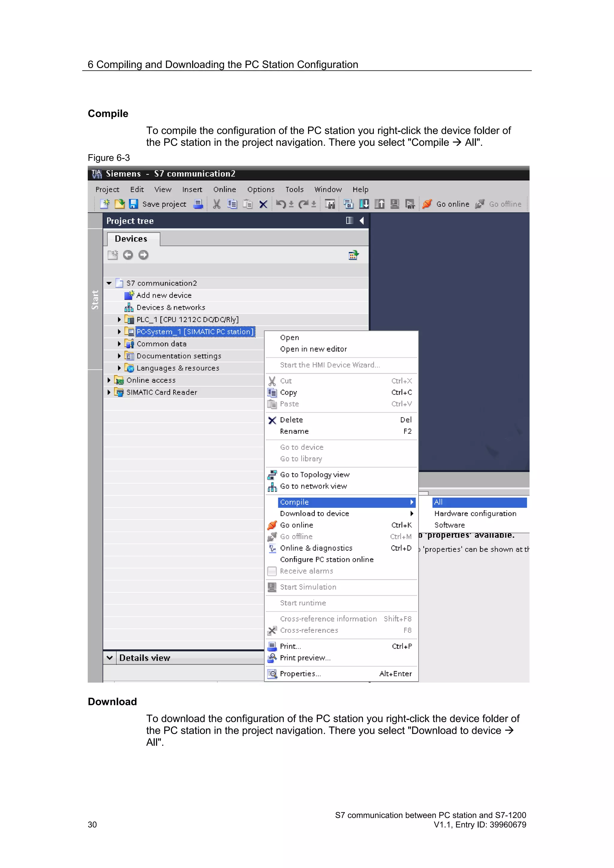Choose Configure PC station online
This screenshot has height=868, width=614.
click(326, 559)
